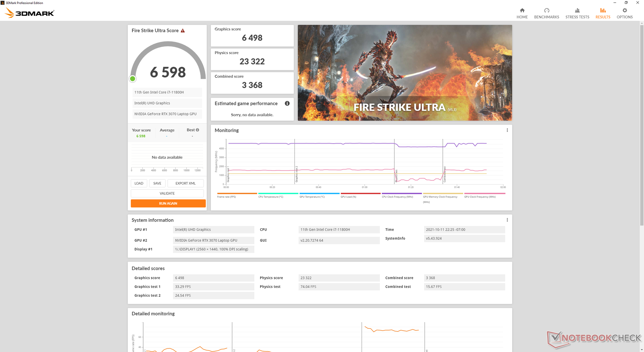Click the red warning triangle beside score title
Image resolution: width=644 pixels, height=352 pixels.
click(x=183, y=31)
